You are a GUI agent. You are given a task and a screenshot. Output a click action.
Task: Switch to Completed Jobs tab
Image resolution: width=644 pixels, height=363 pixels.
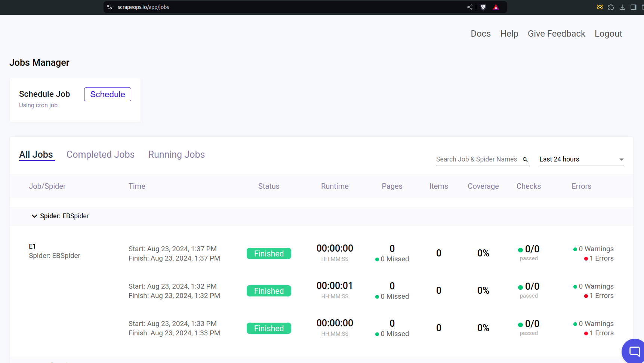(x=100, y=154)
